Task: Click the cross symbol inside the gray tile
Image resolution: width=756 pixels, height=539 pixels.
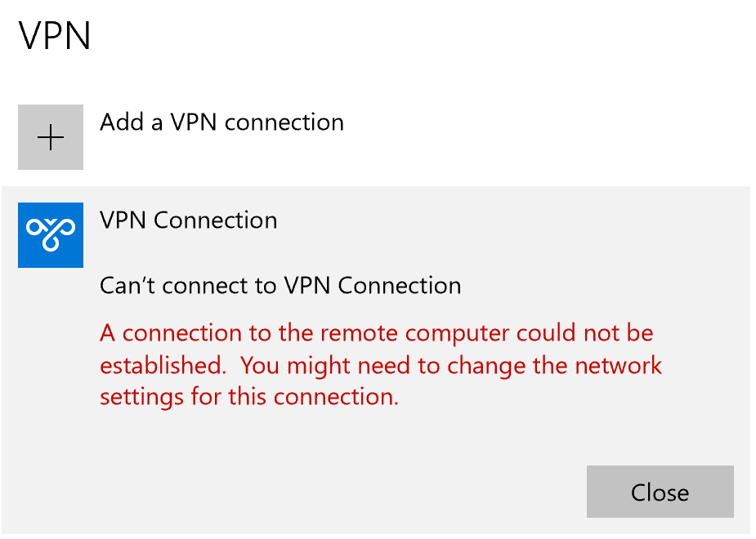Action: (x=51, y=137)
